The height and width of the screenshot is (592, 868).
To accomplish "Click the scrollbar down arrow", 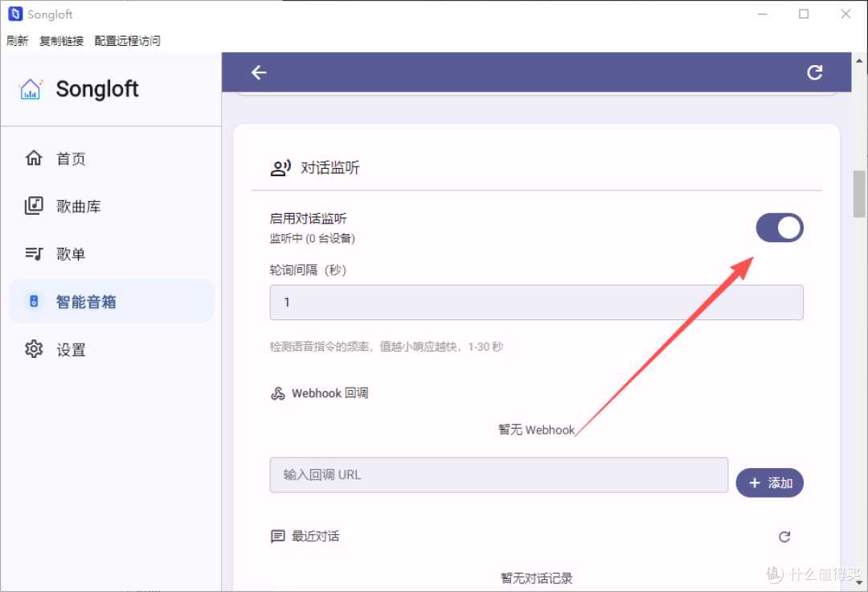I will point(859,582).
